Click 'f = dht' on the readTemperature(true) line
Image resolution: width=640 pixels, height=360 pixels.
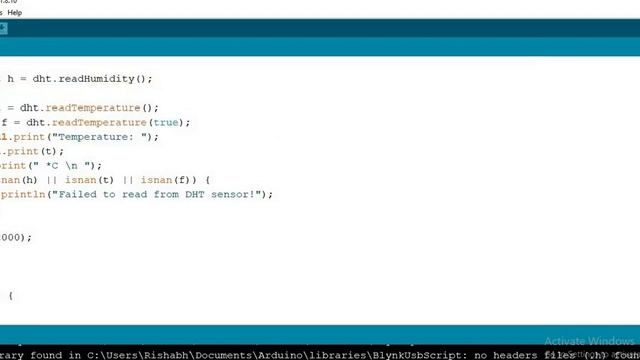[x=23, y=122]
